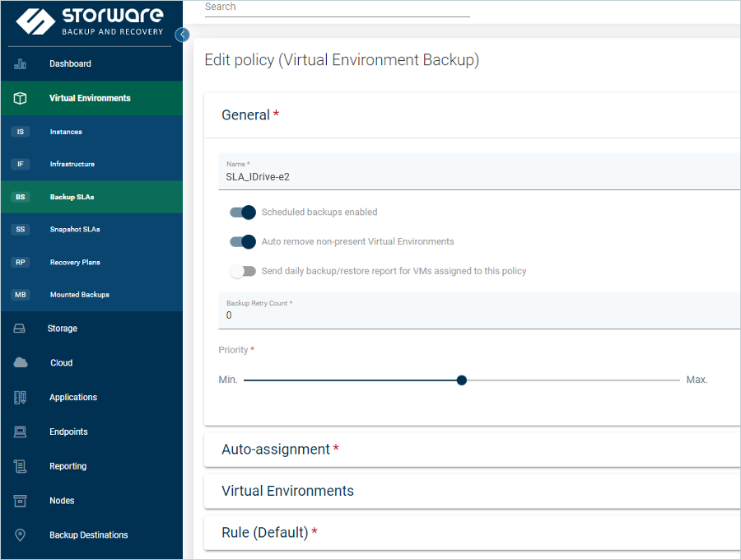Open the Applications menu label

pyautogui.click(x=73, y=398)
